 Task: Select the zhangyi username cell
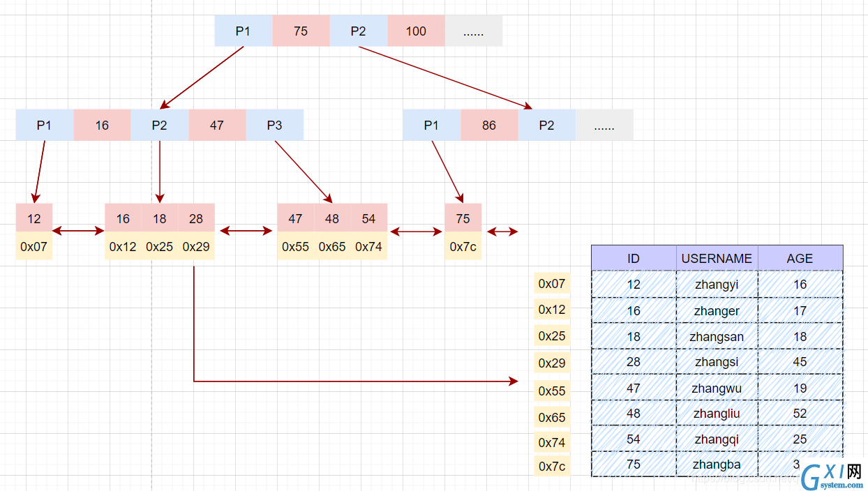(x=717, y=284)
